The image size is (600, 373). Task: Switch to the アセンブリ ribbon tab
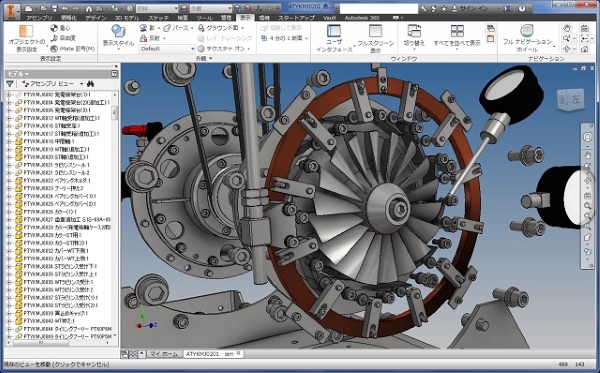click(x=39, y=18)
